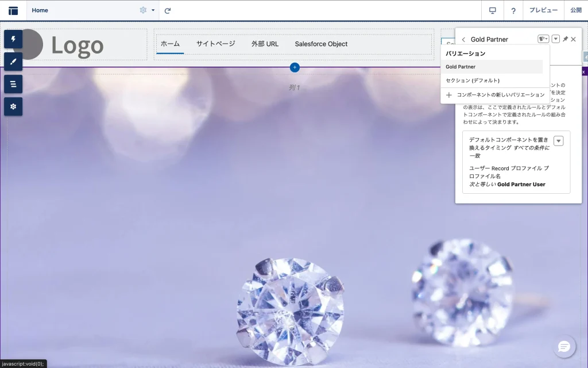Click the back arrow beside Gold Partner

pyautogui.click(x=463, y=40)
